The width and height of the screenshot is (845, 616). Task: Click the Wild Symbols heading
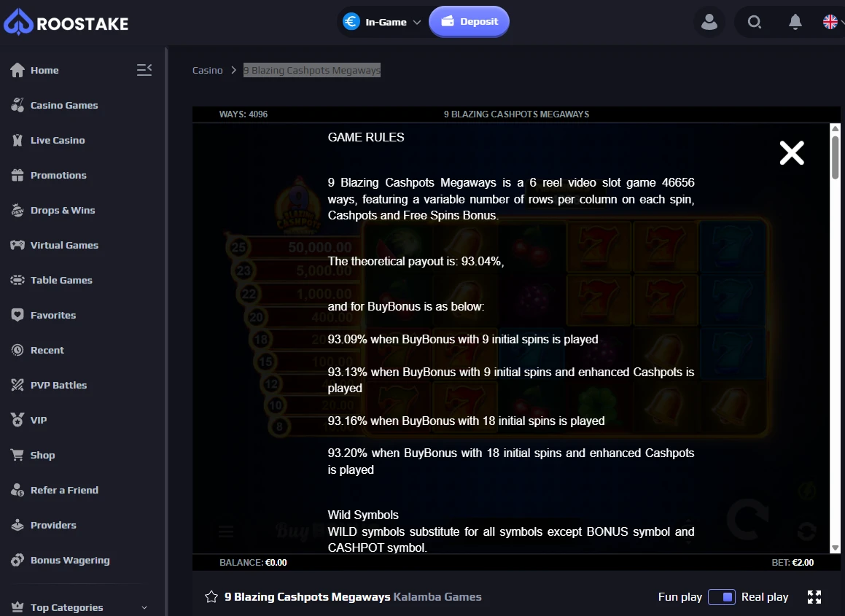pos(363,515)
